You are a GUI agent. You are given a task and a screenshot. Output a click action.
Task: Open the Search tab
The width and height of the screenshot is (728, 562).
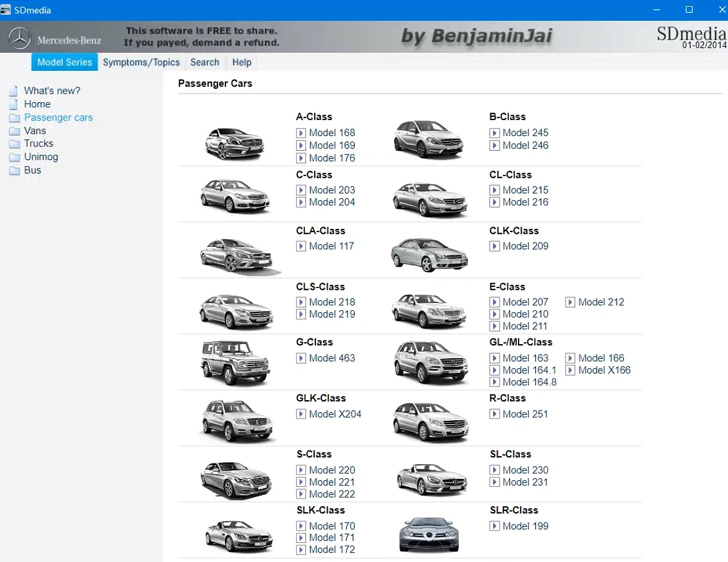[204, 62]
